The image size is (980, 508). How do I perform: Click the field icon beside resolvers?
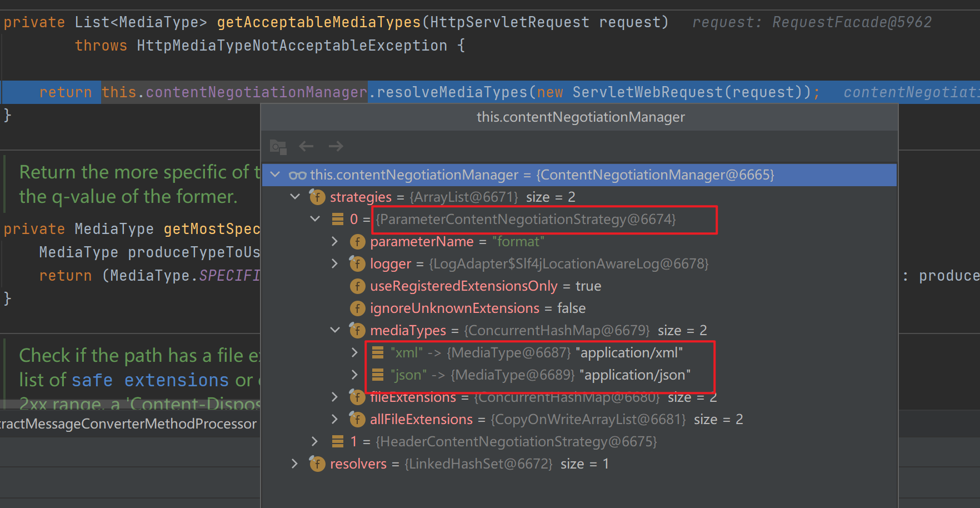pos(317,464)
